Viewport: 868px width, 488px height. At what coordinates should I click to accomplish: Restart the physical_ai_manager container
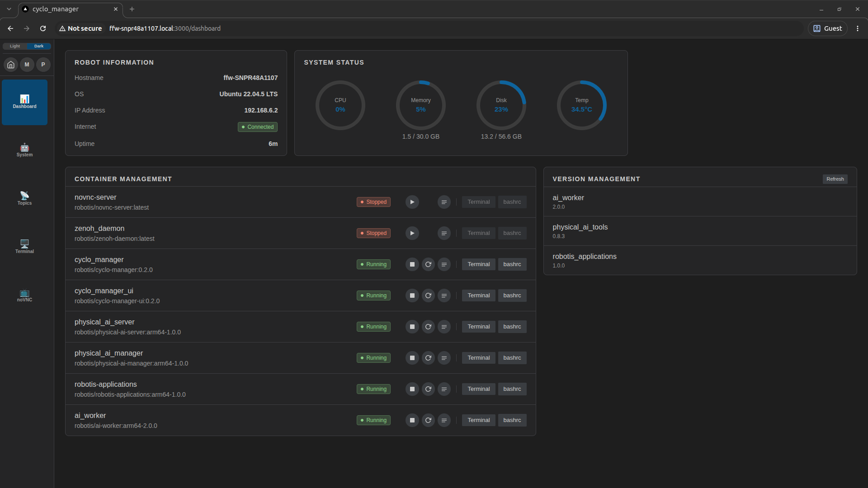tap(428, 358)
